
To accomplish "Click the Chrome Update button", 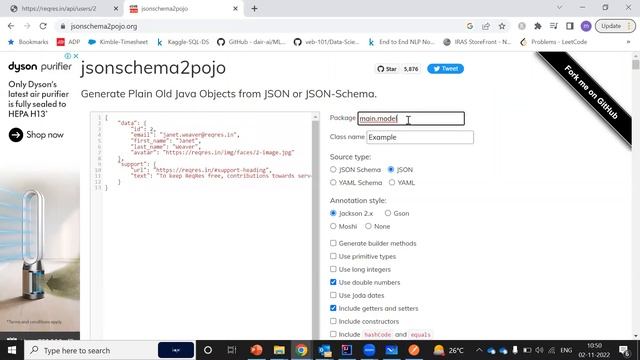I will pos(615,26).
